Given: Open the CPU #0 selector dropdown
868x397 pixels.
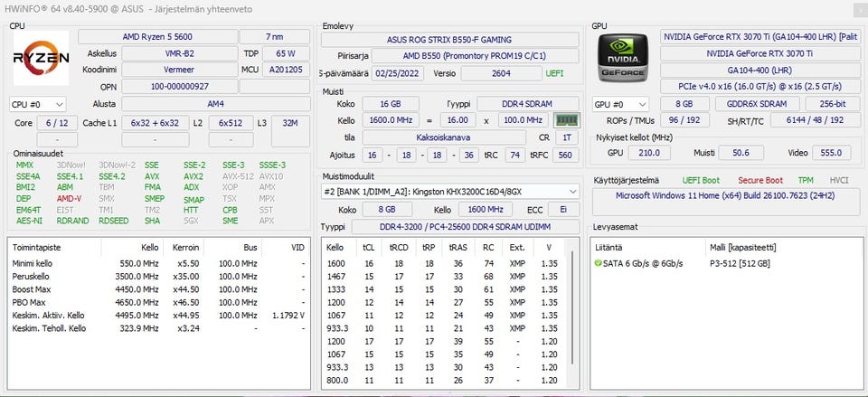Looking at the screenshot, I should click(x=38, y=104).
